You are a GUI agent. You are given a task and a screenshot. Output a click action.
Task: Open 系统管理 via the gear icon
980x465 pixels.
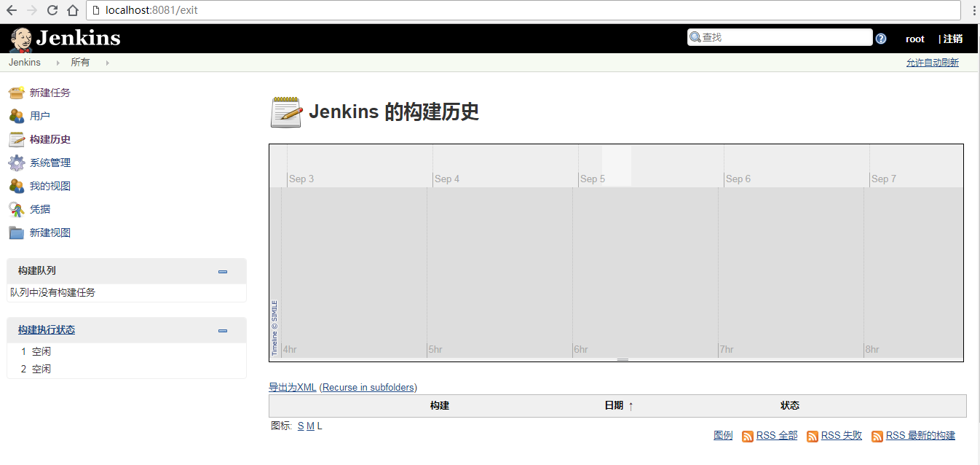point(17,163)
